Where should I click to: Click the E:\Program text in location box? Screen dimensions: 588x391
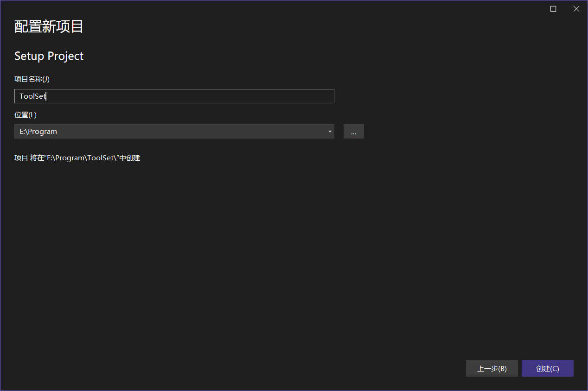38,132
